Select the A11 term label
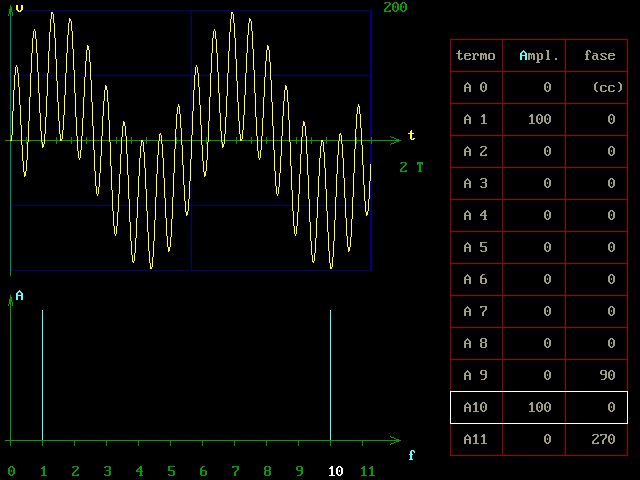Image resolution: width=640 pixels, height=480 pixels. [x=476, y=440]
